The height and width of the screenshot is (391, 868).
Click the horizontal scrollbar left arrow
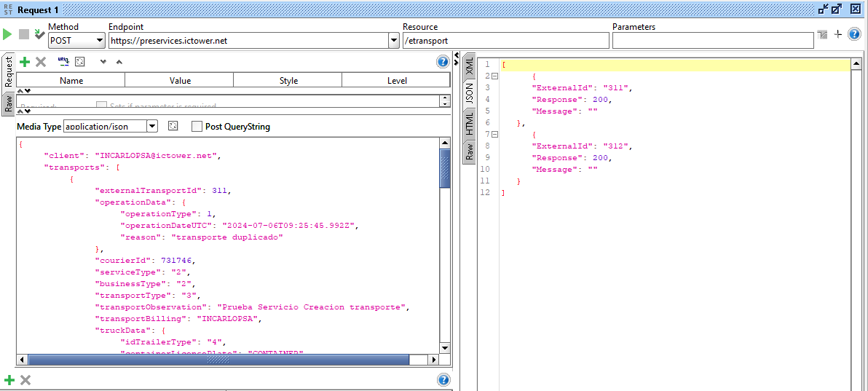pos(22,360)
